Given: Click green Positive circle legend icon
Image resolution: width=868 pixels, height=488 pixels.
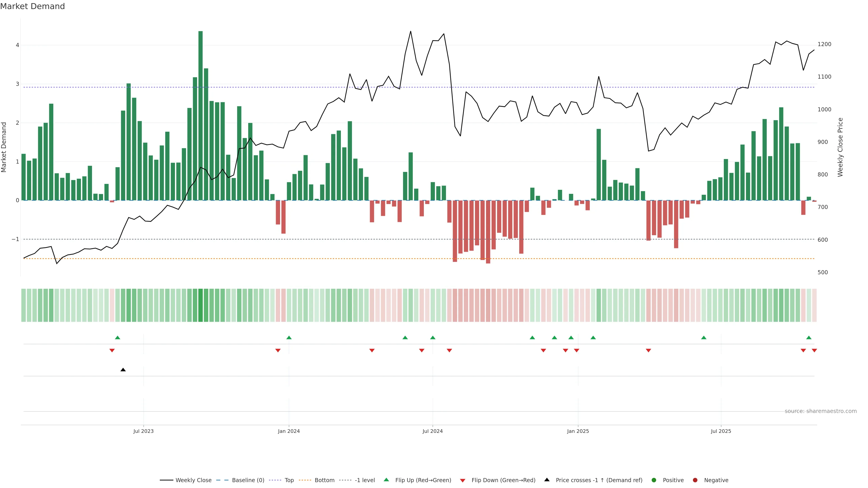Looking at the screenshot, I should tap(654, 480).
